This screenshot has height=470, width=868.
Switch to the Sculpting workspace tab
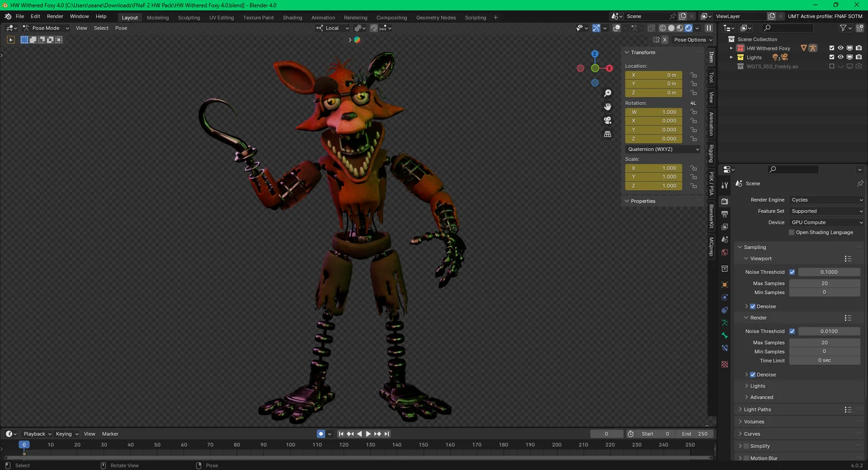pyautogui.click(x=189, y=17)
